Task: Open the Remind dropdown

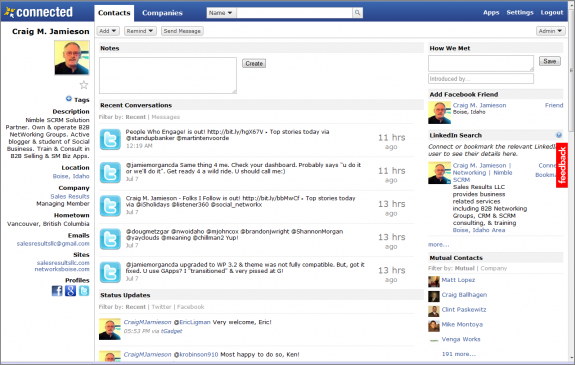Action: 140,31
